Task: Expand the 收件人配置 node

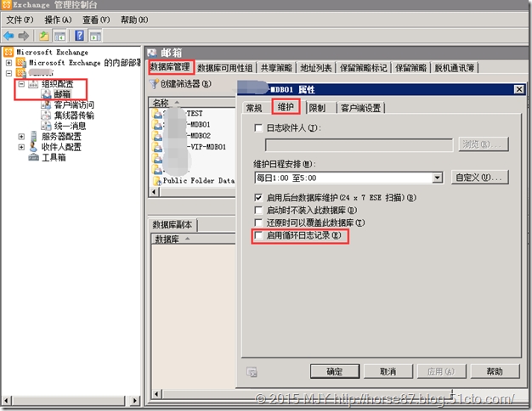Action: coord(21,147)
